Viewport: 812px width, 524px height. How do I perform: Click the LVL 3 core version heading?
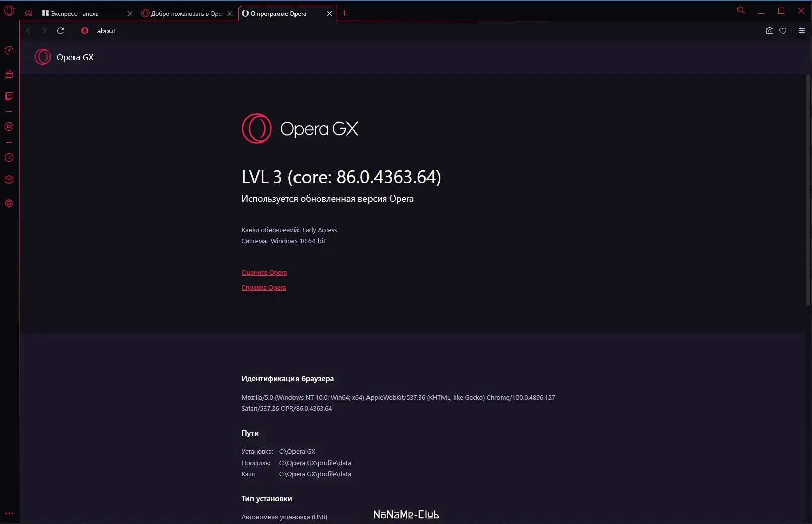341,177
